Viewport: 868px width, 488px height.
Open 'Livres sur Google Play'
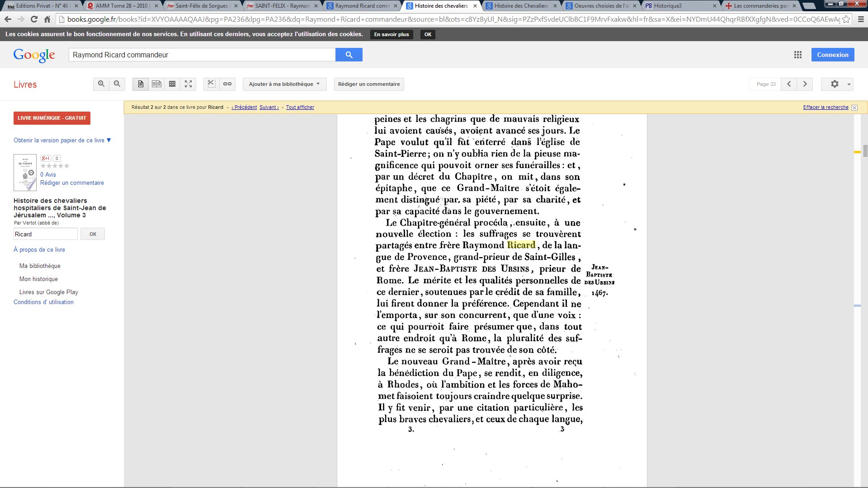coord(49,292)
